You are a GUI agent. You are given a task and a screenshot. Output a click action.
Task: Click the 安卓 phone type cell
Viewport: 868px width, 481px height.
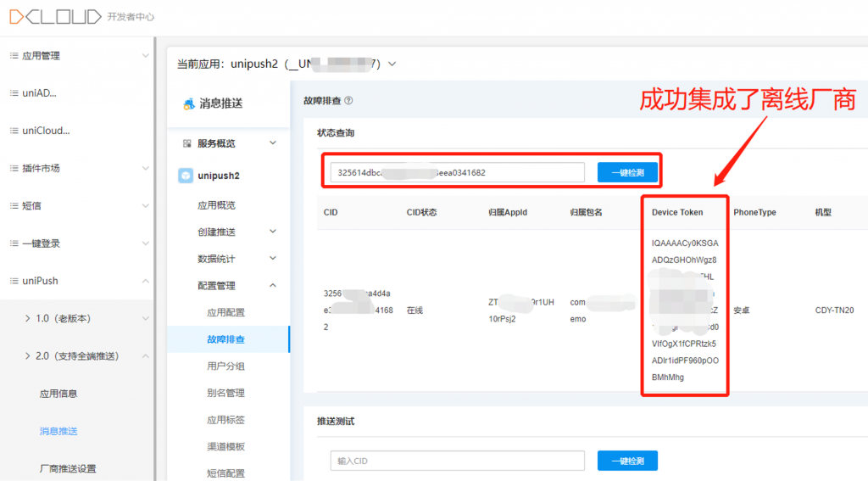click(x=742, y=310)
